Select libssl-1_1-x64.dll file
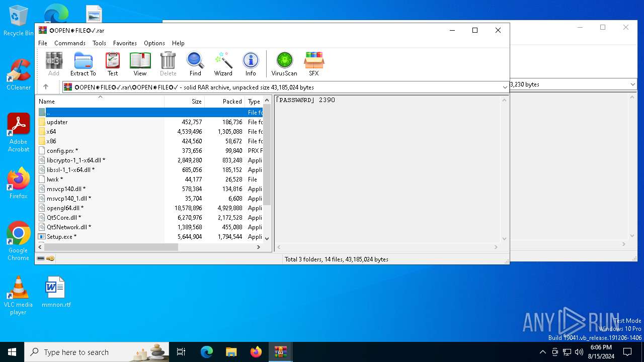The image size is (644, 362). (150, 170)
